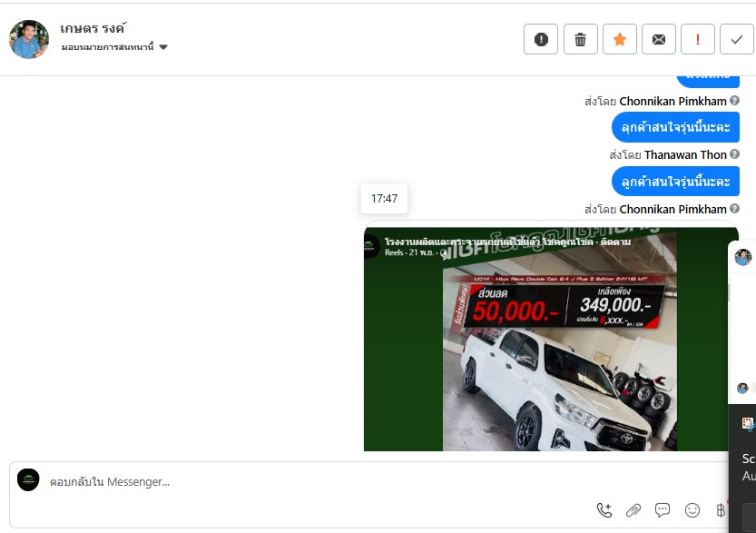Start a call with phone plus icon
Viewport: 756px width, 533px height.
604,510
